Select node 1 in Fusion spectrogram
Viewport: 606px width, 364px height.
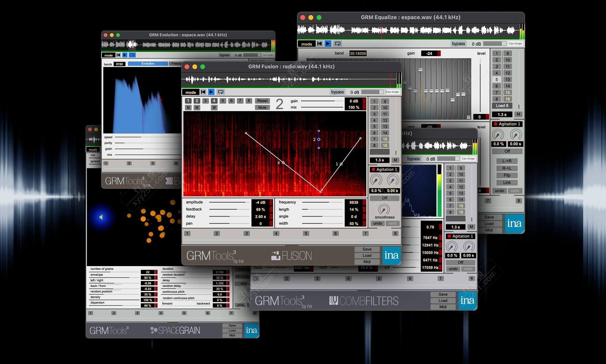click(x=341, y=164)
